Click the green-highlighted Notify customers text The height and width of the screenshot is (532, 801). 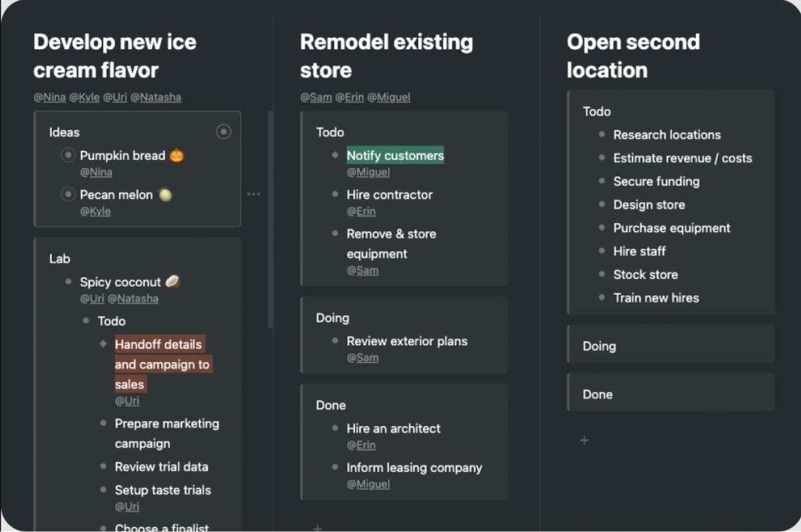click(395, 156)
